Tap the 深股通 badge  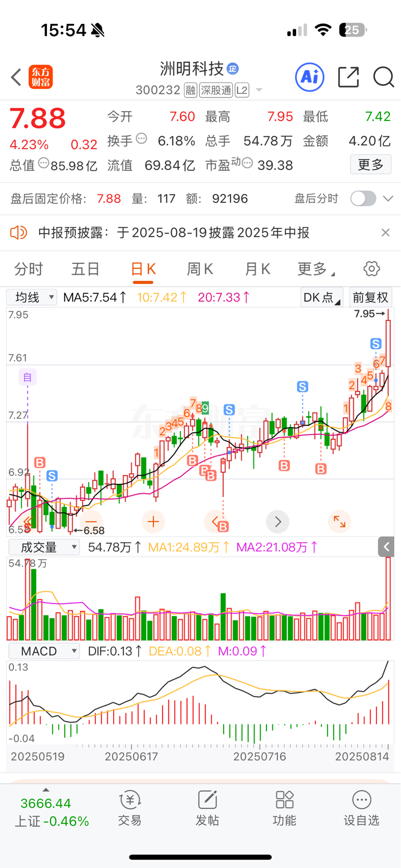click(x=216, y=91)
